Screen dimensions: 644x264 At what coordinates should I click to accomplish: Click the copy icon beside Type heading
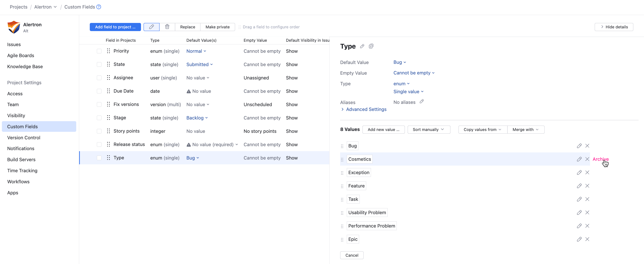371,46
